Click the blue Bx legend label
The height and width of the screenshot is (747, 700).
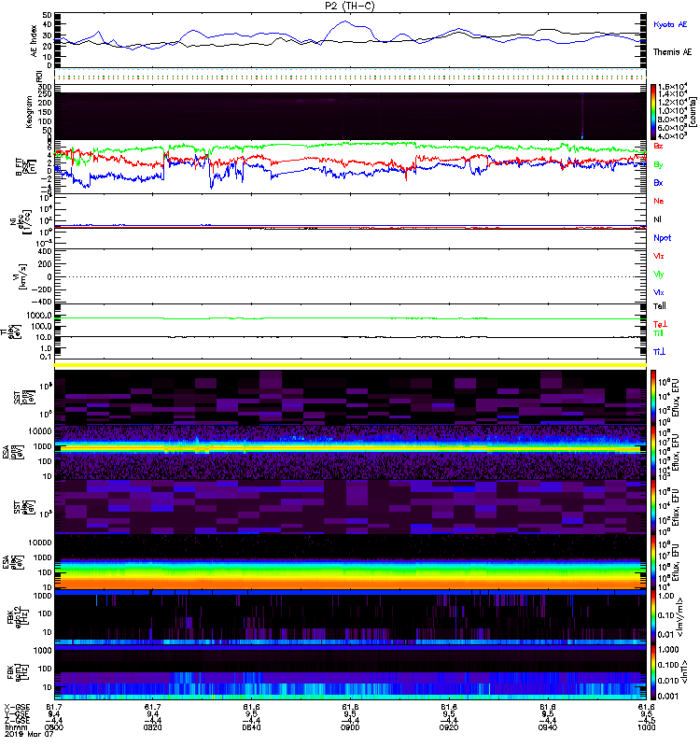[x=659, y=183]
